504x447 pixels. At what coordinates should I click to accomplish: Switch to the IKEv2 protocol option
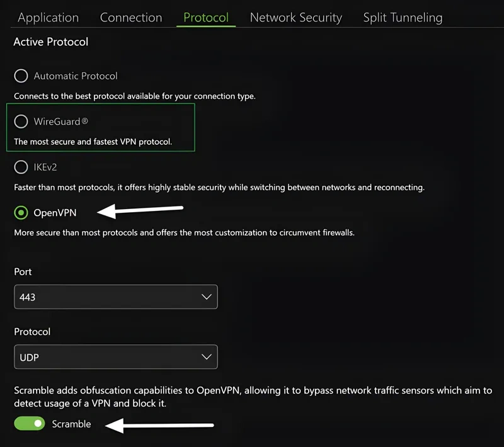(21, 167)
